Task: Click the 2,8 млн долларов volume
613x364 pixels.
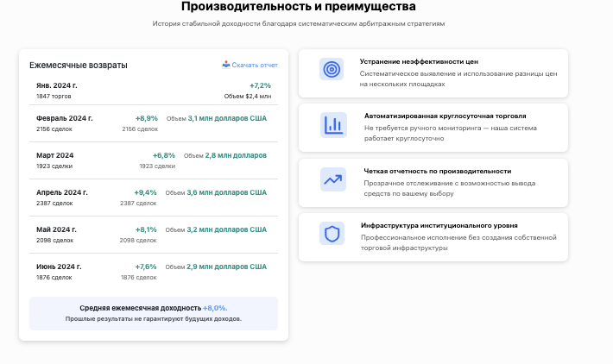Action: 236,155
